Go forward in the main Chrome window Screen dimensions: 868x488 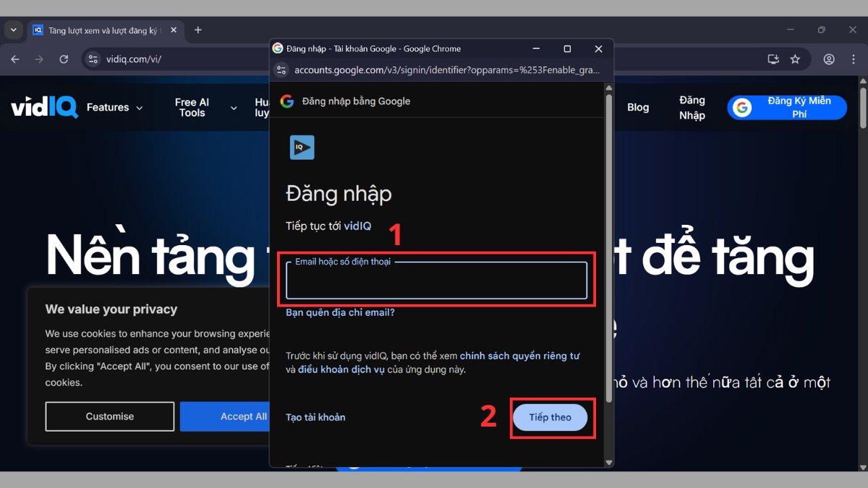point(39,59)
